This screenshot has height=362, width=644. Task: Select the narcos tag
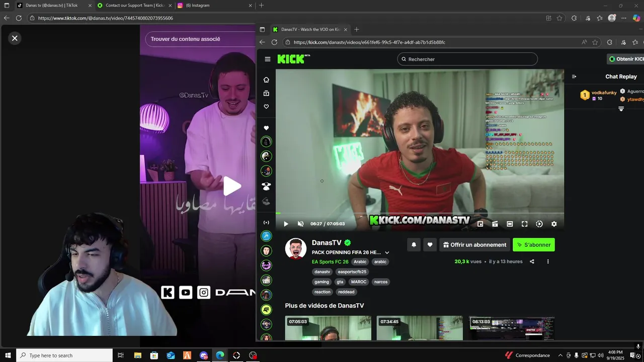(381, 282)
